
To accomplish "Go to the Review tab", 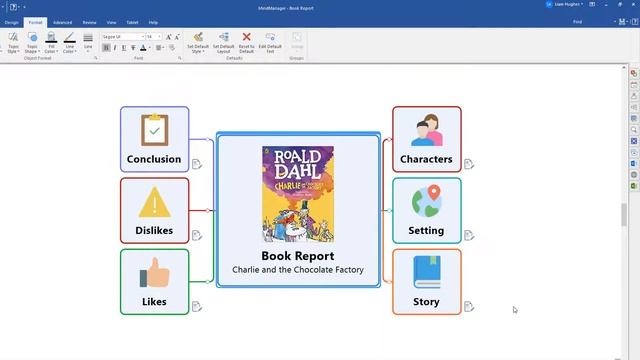I will pyautogui.click(x=89, y=22).
